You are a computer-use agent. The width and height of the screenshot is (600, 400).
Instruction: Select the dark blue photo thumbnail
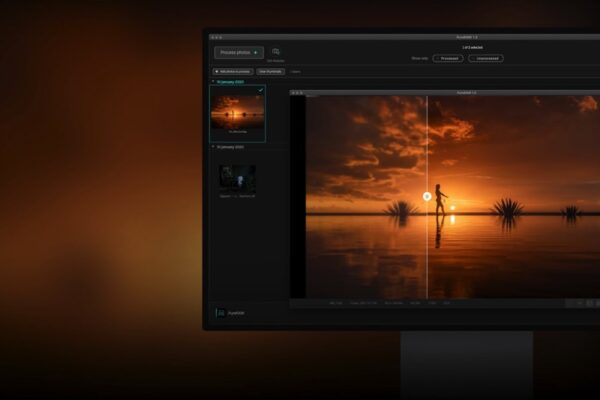click(x=237, y=179)
